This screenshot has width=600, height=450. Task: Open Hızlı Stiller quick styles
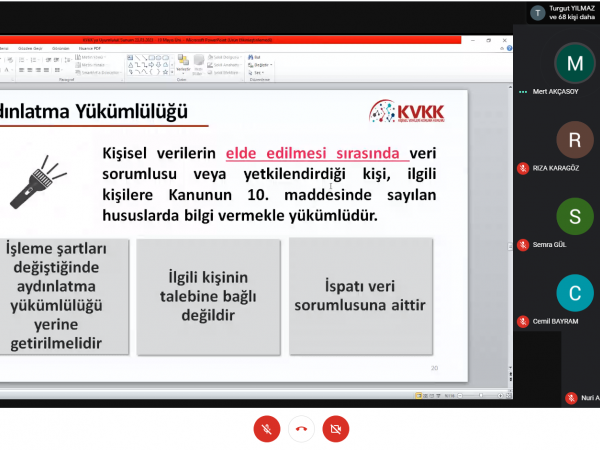(198, 65)
